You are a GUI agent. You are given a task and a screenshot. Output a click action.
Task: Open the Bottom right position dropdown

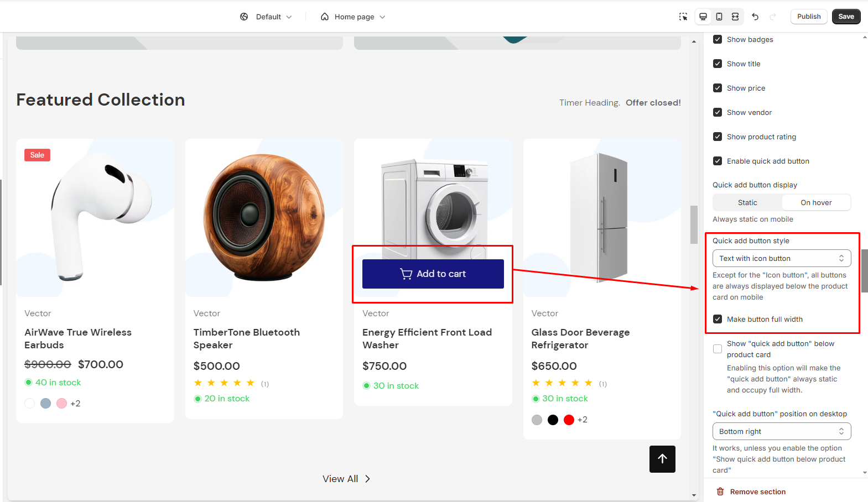tap(781, 431)
